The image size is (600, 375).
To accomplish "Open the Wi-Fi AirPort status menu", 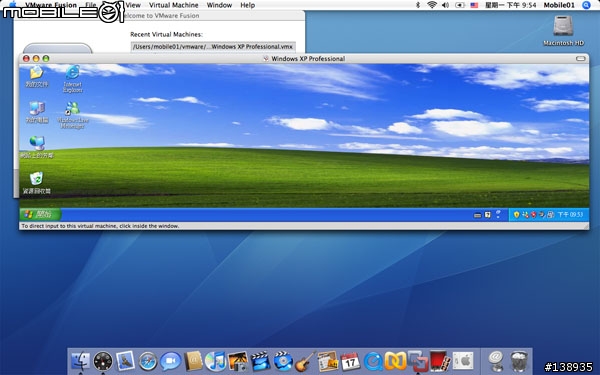I will click(x=432, y=5).
